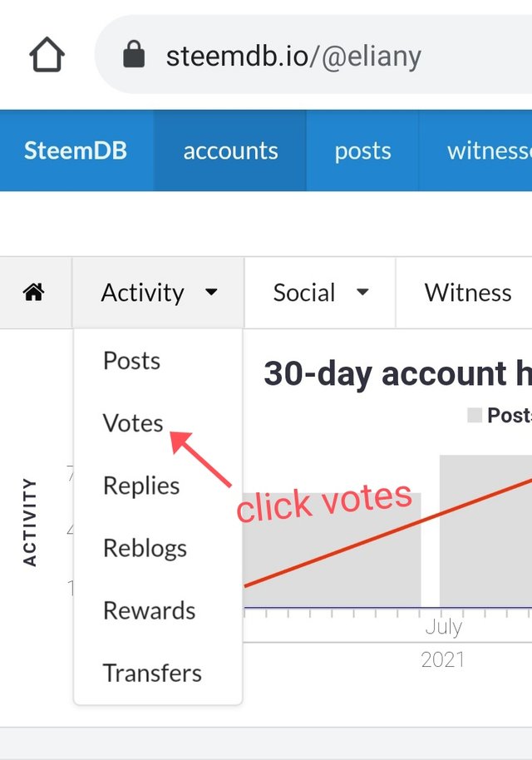Open the account home tab icon
The width and height of the screenshot is (532, 760).
click(33, 292)
